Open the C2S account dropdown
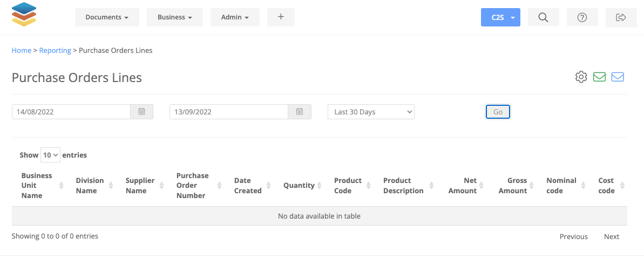 click(500, 17)
